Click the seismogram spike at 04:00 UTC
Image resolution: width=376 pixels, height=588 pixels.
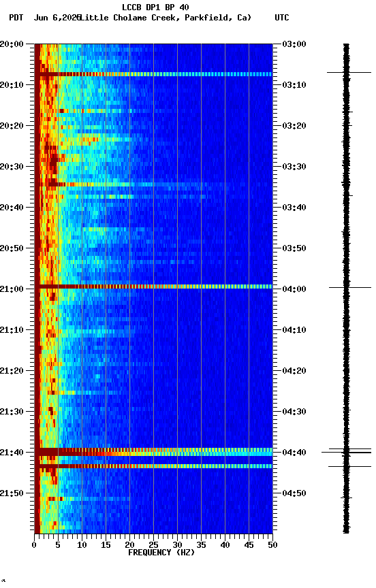[x=350, y=287]
